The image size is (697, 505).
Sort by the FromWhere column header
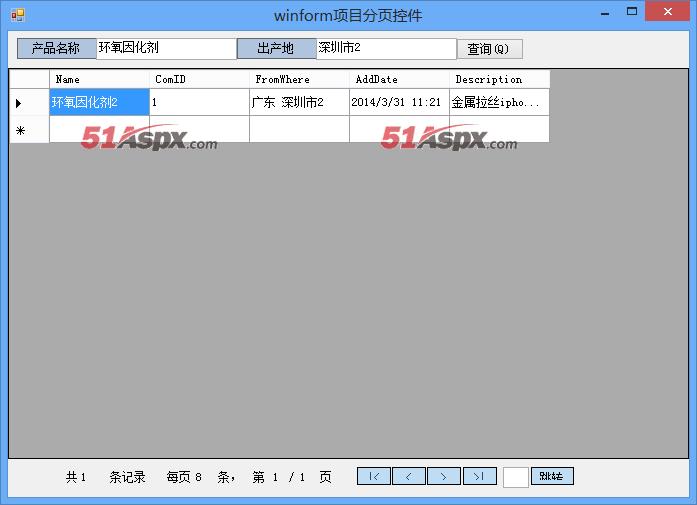[299, 80]
